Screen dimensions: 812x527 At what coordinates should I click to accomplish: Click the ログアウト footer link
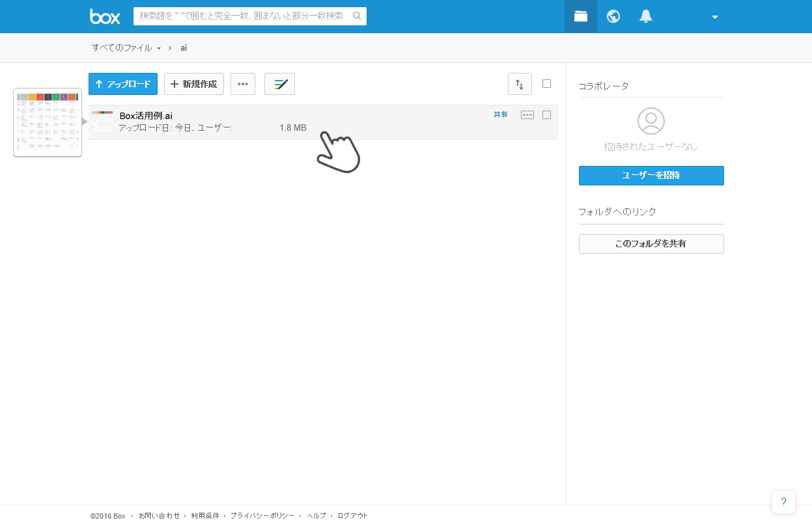point(352,516)
